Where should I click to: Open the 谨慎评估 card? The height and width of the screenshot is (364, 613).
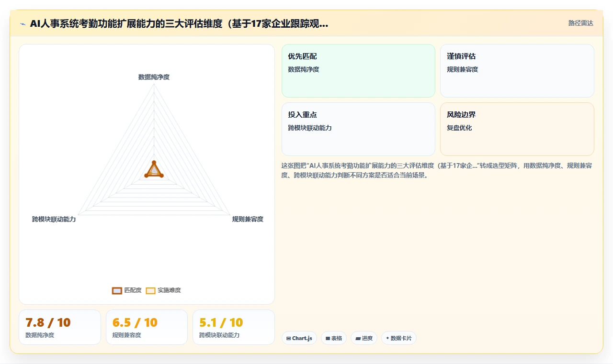point(517,71)
